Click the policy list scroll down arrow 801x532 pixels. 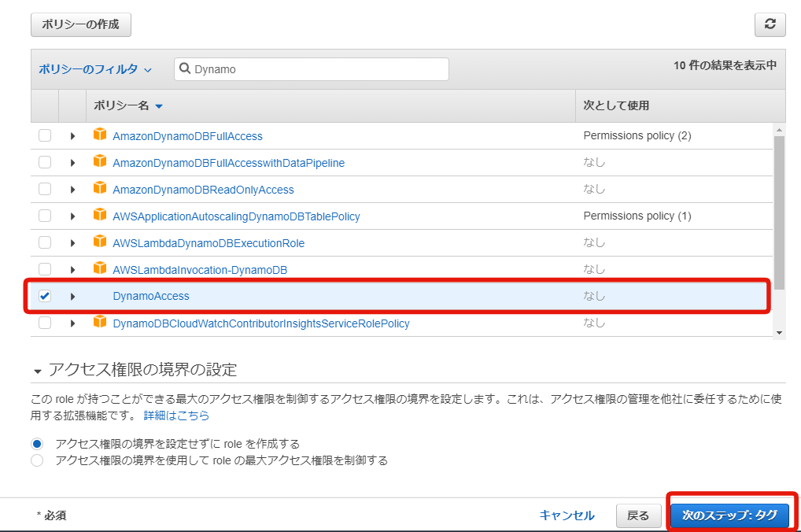tap(779, 333)
